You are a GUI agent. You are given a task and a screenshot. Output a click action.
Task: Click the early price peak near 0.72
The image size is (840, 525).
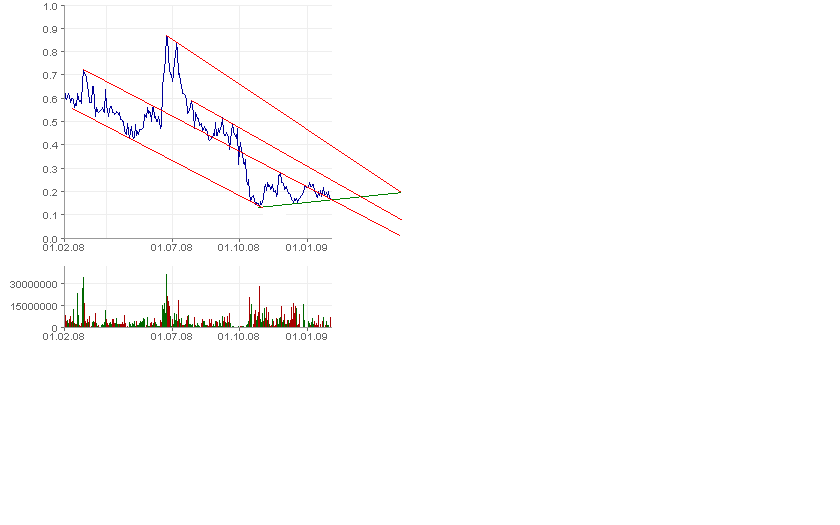point(84,70)
